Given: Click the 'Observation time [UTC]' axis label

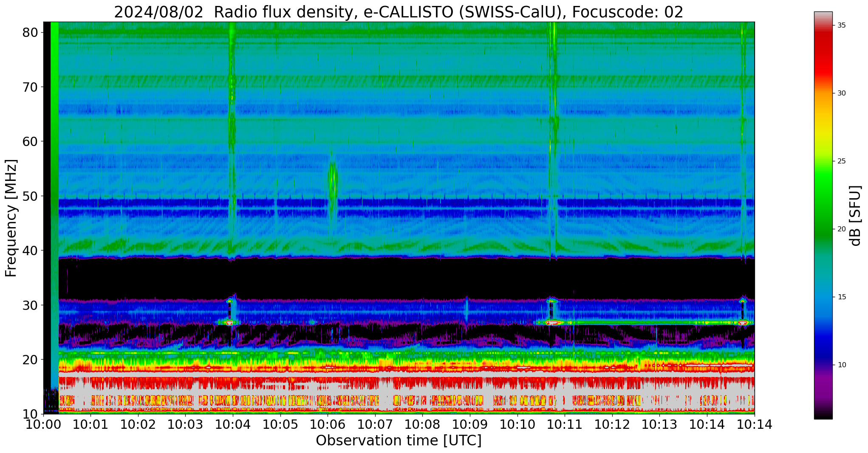Looking at the screenshot, I should point(399,441).
